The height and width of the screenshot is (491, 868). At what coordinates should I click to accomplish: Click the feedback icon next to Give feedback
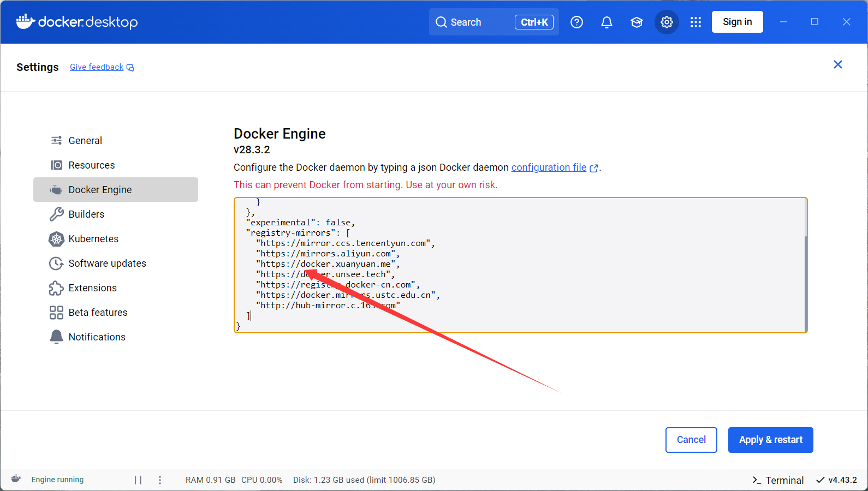tap(130, 68)
